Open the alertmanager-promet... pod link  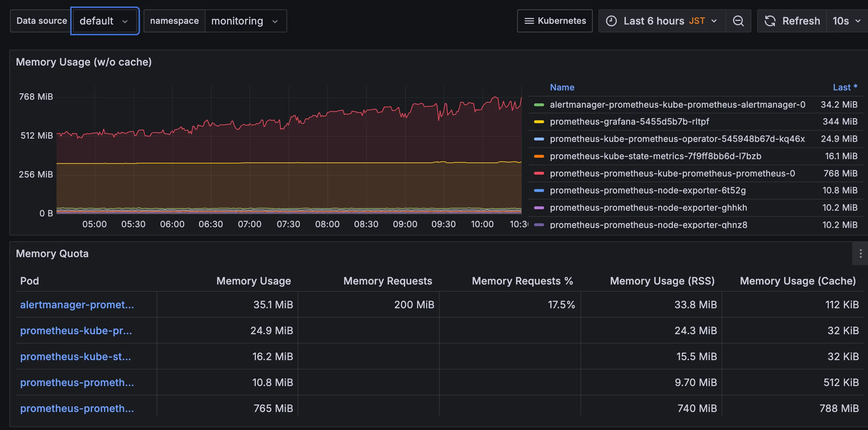(x=77, y=305)
